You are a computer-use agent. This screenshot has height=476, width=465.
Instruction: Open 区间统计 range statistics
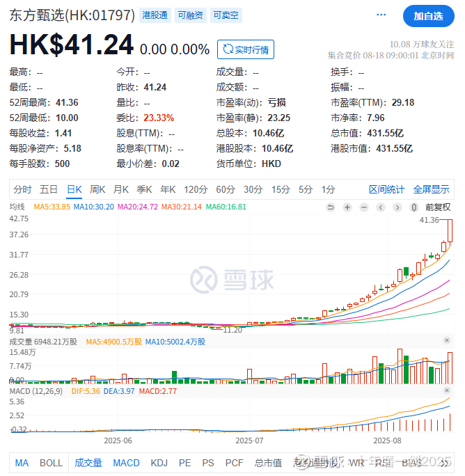click(x=386, y=190)
